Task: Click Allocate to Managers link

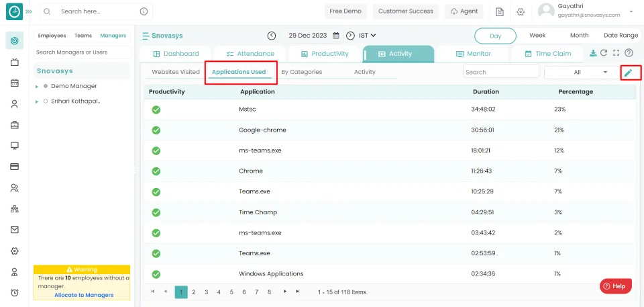Action: tap(84, 295)
